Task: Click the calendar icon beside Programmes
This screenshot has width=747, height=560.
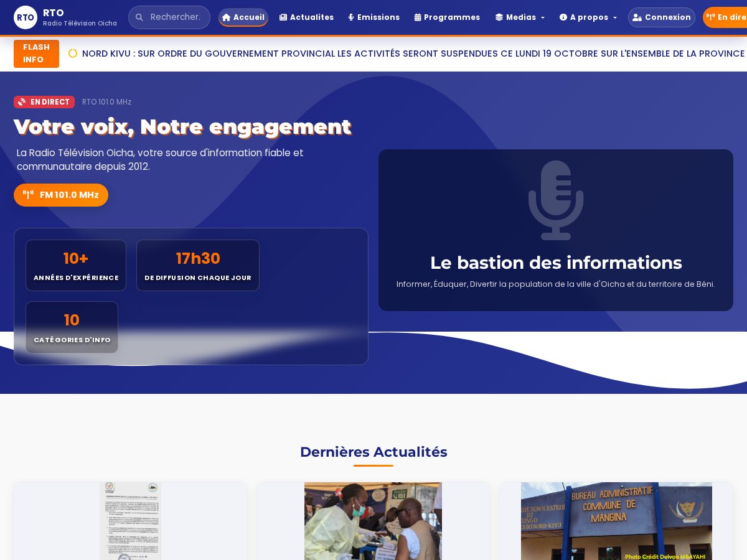Action: point(418,17)
